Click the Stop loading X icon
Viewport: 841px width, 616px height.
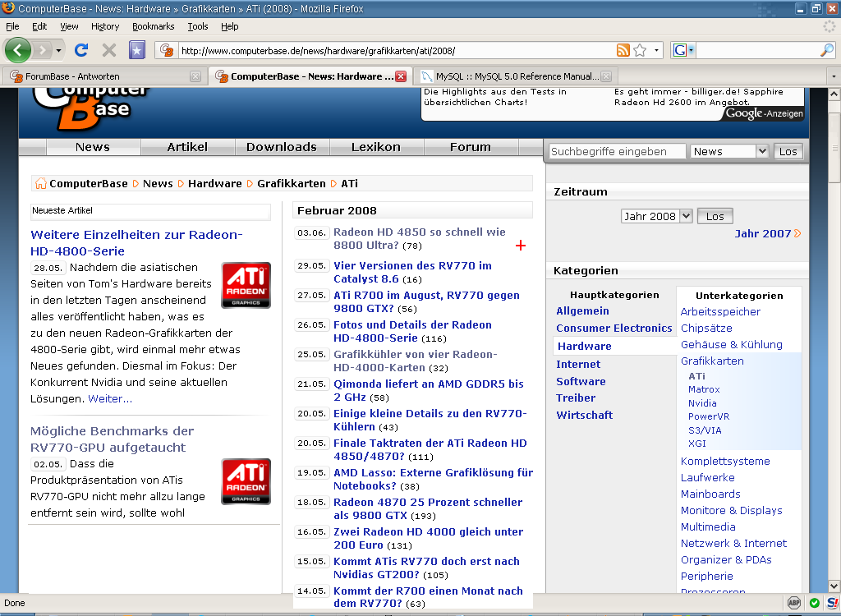pos(109,50)
